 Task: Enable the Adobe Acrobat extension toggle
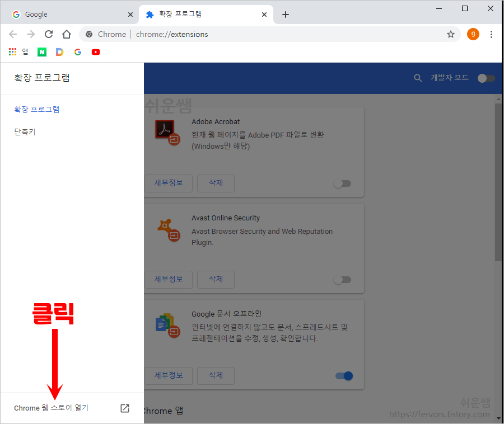tap(342, 183)
